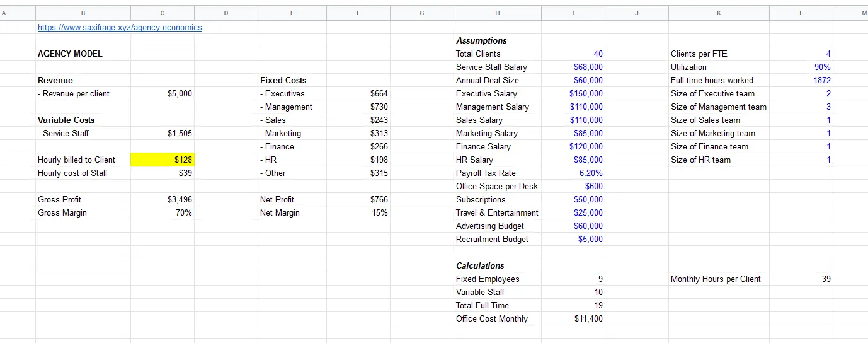Select Finance Salary value $120,000
This screenshot has width=868, height=343.
pyautogui.click(x=573, y=147)
